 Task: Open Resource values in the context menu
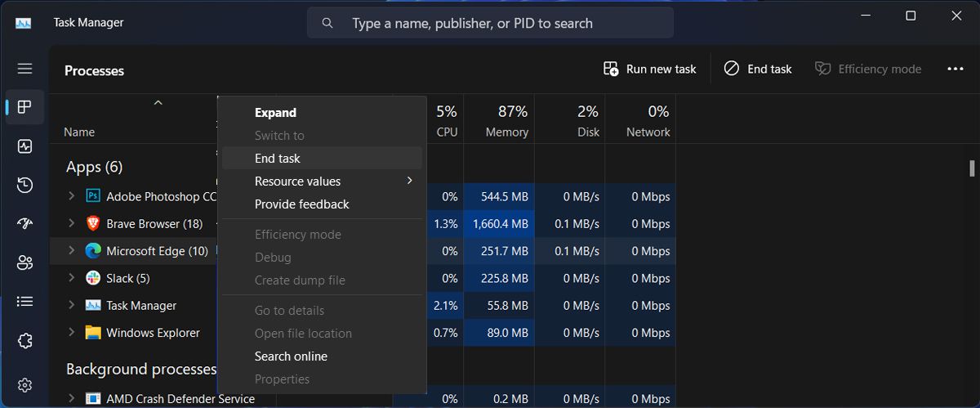click(x=322, y=182)
